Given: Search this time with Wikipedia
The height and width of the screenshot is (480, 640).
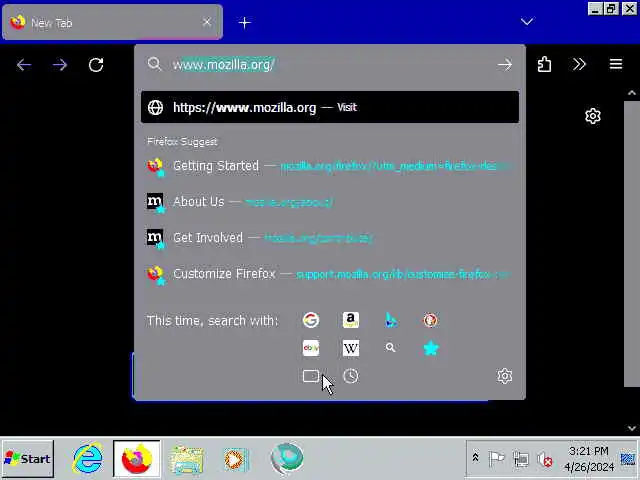Looking at the screenshot, I should click(x=351, y=348).
